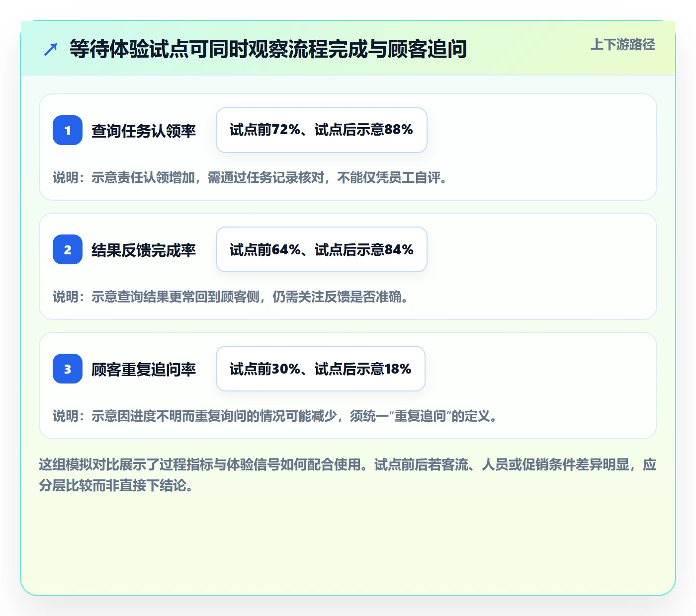Click the 试点前64%、试点后示意84% value box
The height and width of the screenshot is (616, 696).
click(x=322, y=249)
